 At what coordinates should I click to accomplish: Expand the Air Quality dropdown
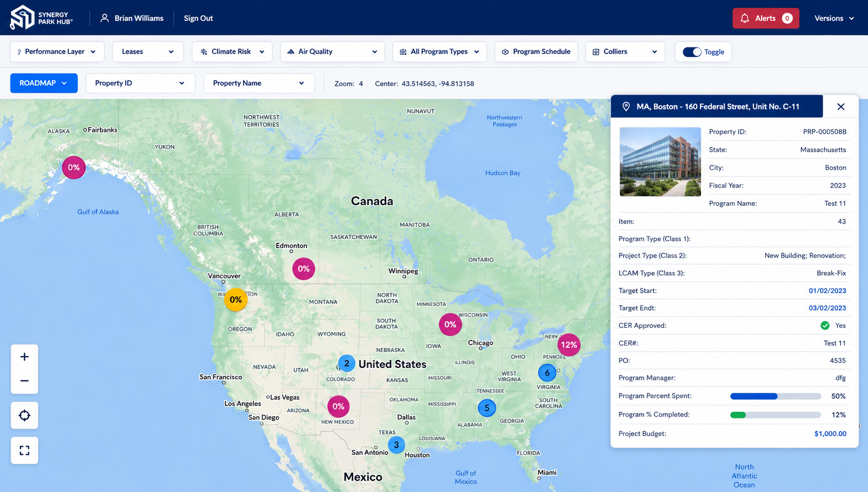pos(333,52)
